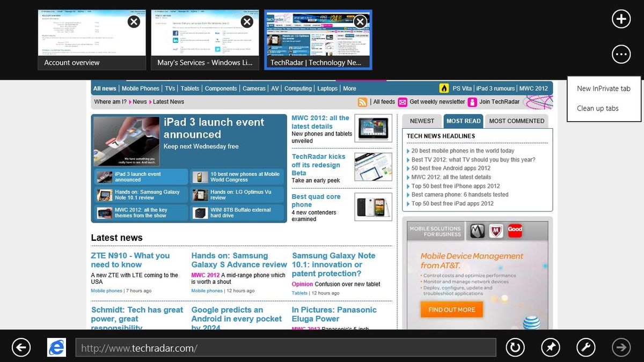
Task: Switch to the MOST COMMENTED tab
Action: coord(517,121)
